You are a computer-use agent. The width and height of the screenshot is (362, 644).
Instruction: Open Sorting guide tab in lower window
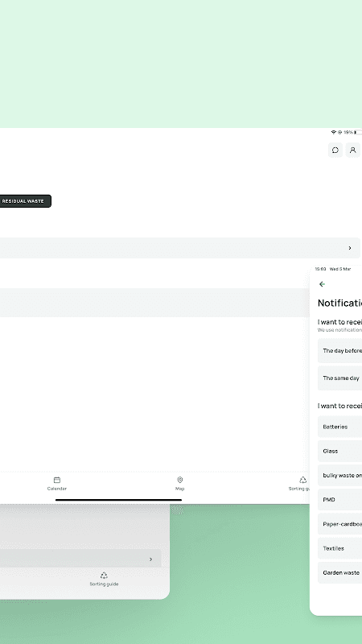click(x=104, y=579)
